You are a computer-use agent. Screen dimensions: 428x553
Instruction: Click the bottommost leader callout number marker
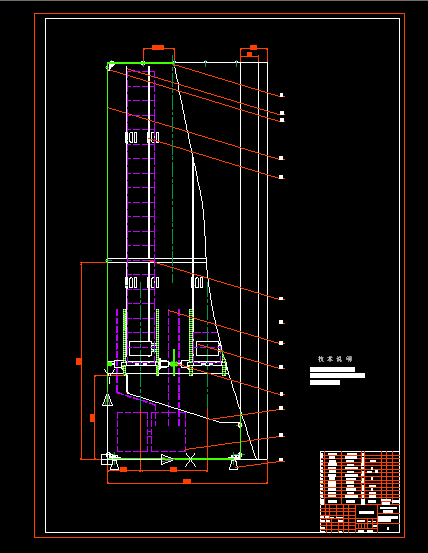pyautogui.click(x=281, y=460)
